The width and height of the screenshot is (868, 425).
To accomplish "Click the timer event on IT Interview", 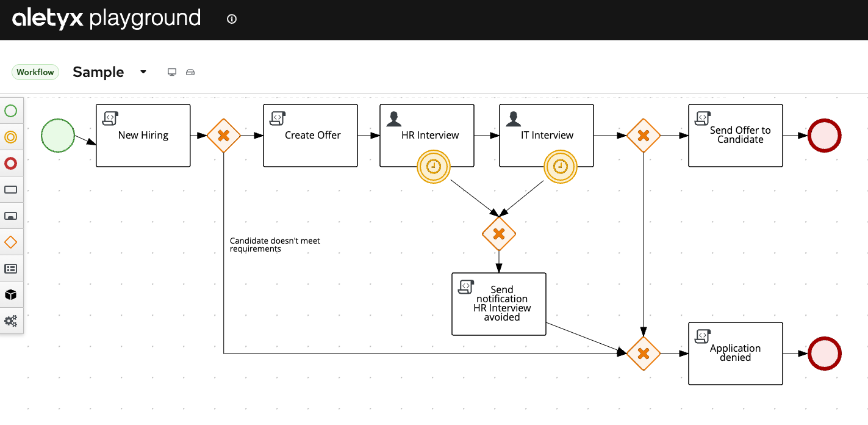I will tap(560, 166).
